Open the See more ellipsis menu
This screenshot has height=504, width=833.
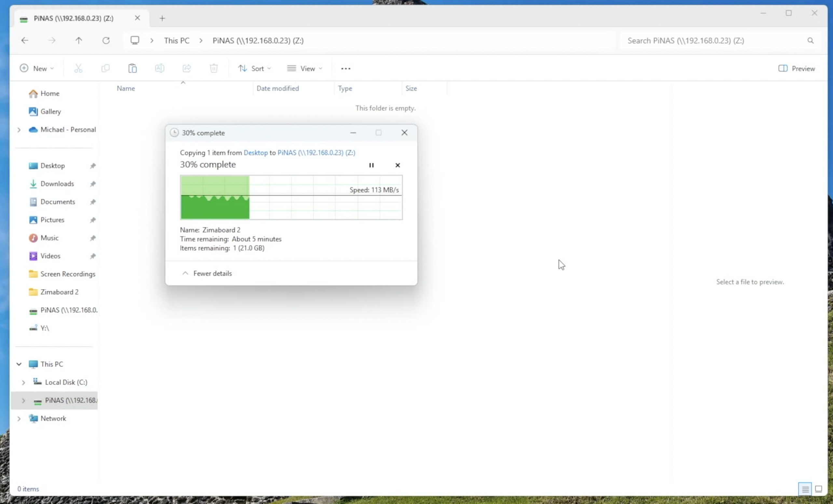[346, 69]
